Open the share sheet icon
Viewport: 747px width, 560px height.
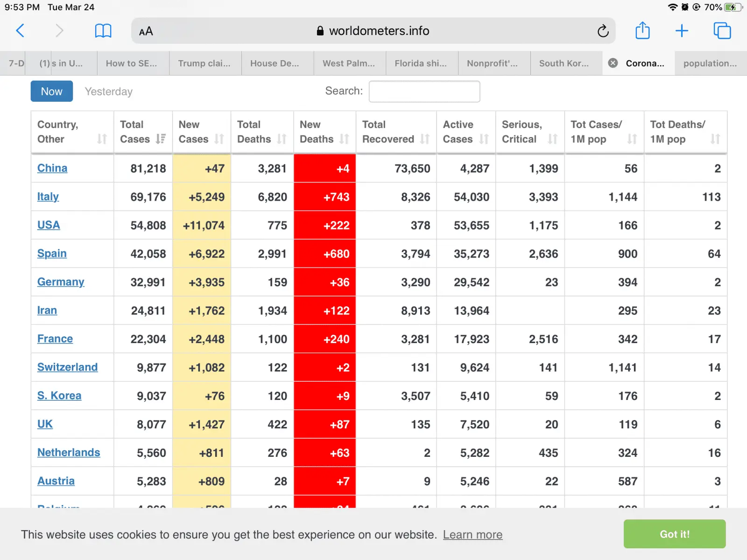coord(642,31)
